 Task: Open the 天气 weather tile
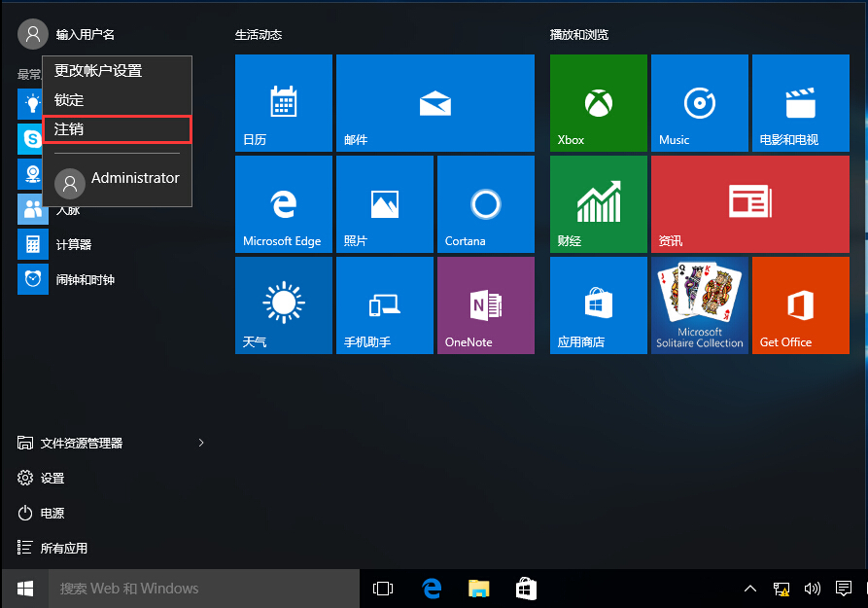point(283,305)
